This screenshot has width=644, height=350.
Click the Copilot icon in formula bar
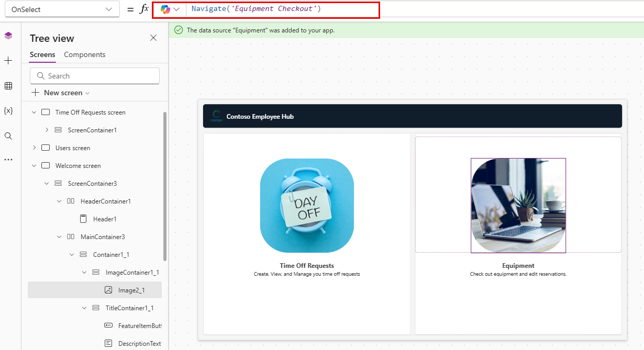[165, 9]
